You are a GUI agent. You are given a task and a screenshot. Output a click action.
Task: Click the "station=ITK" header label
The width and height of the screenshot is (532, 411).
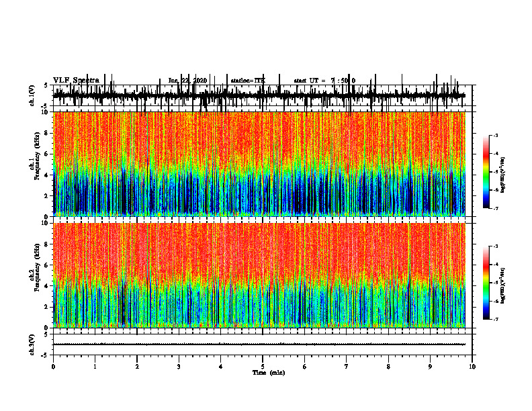pyautogui.click(x=248, y=81)
